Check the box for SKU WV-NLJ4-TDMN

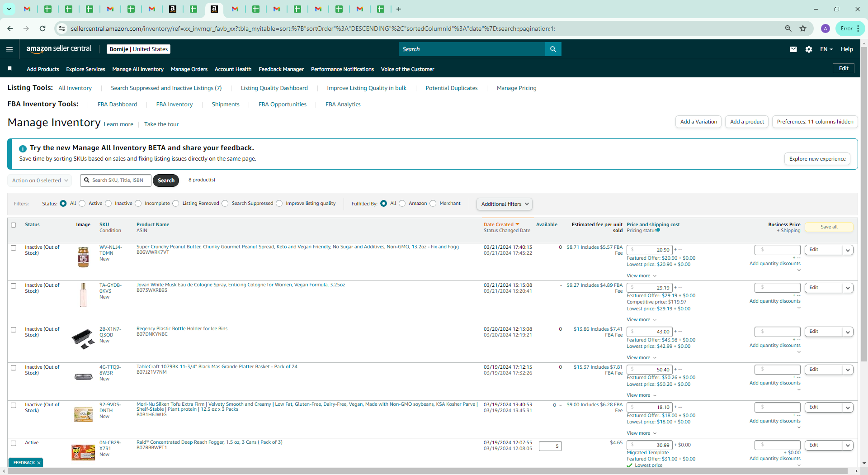pyautogui.click(x=14, y=248)
